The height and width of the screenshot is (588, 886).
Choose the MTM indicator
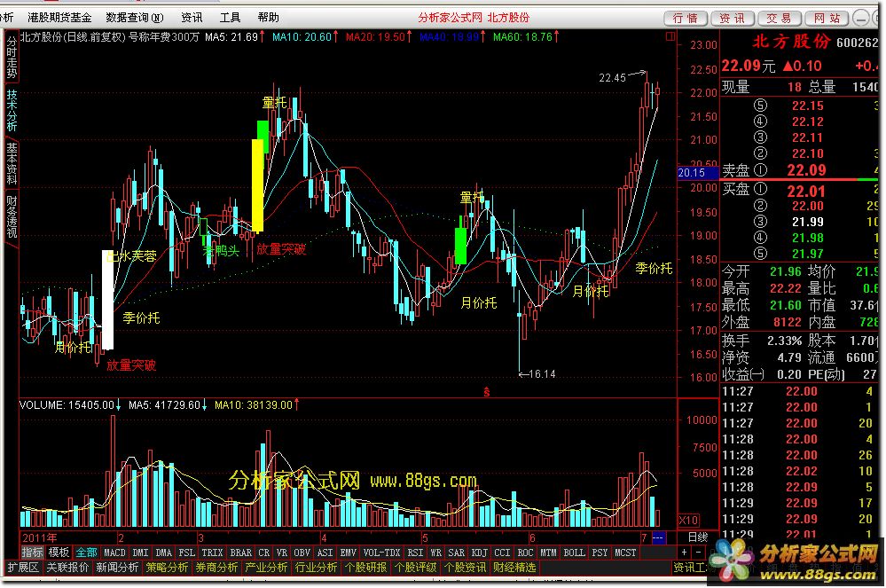pos(548,553)
